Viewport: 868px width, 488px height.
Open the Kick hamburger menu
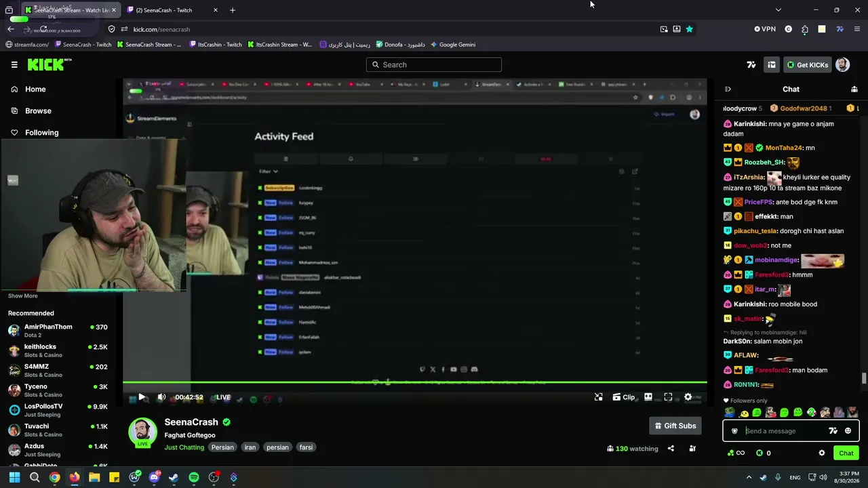[x=14, y=64]
